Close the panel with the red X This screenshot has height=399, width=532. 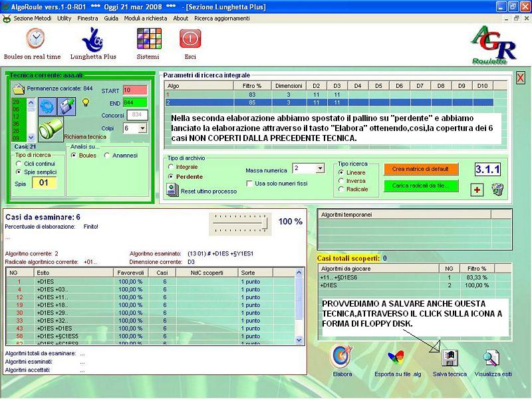tap(520, 78)
